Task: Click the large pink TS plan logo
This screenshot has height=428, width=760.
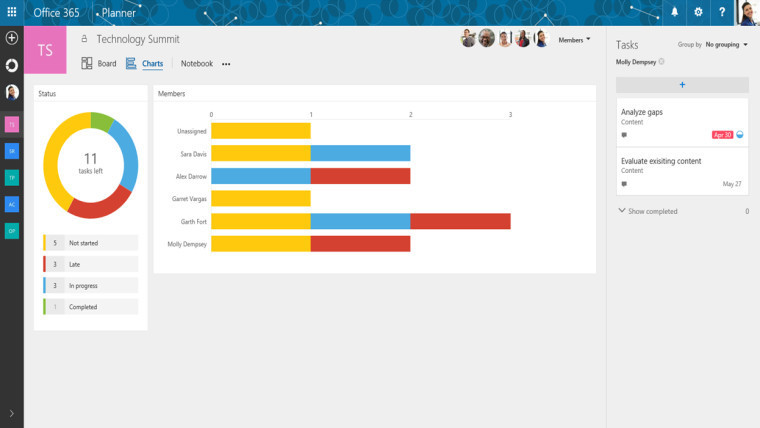Action: [x=45, y=50]
